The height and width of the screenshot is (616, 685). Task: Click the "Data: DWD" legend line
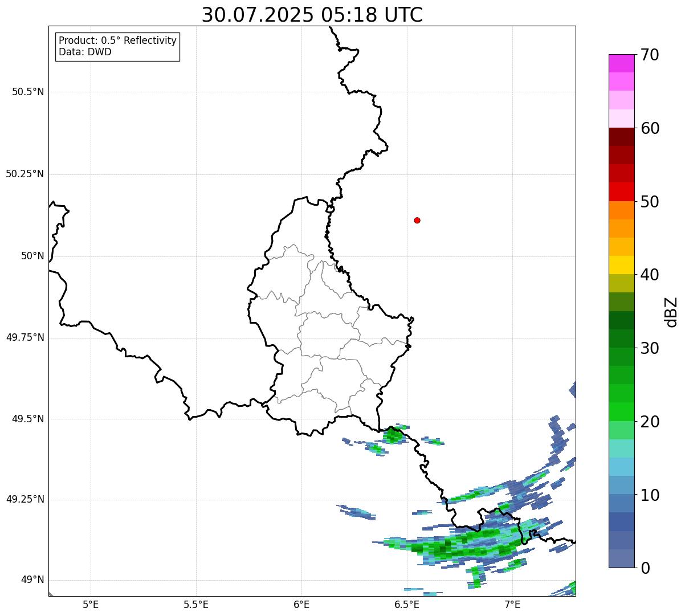tap(85, 52)
